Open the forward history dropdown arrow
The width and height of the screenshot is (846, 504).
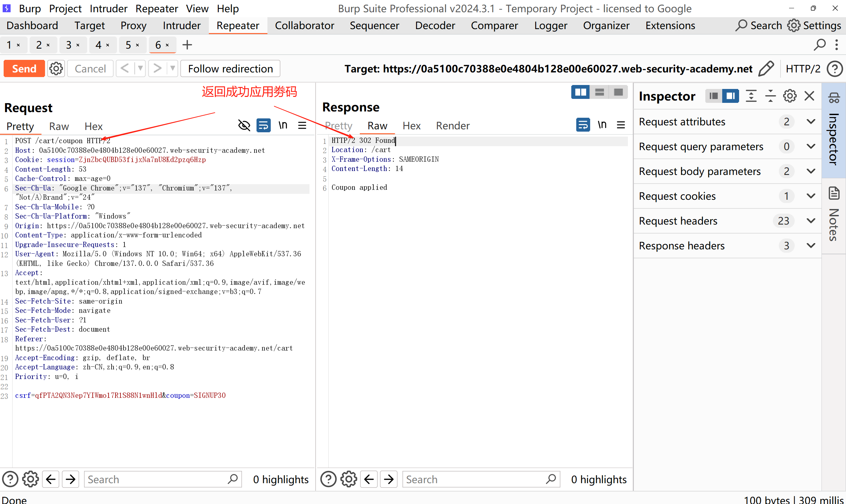[x=173, y=68]
